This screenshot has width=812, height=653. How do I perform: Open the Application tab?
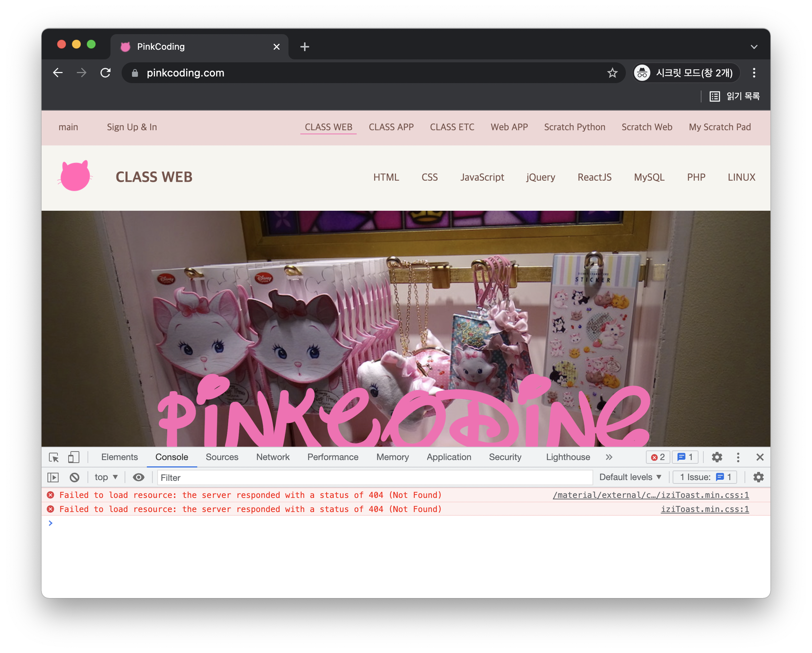point(449,457)
